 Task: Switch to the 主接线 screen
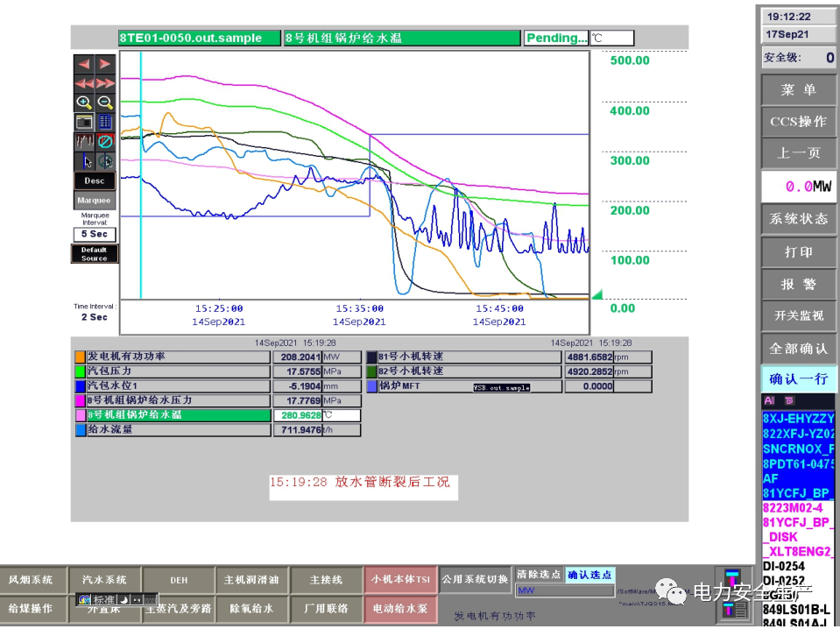click(x=326, y=580)
